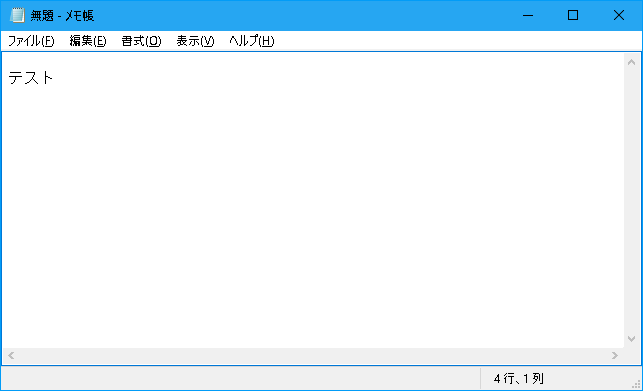643x391 pixels.
Task: Open the 書式(O) menu
Action: point(141,41)
